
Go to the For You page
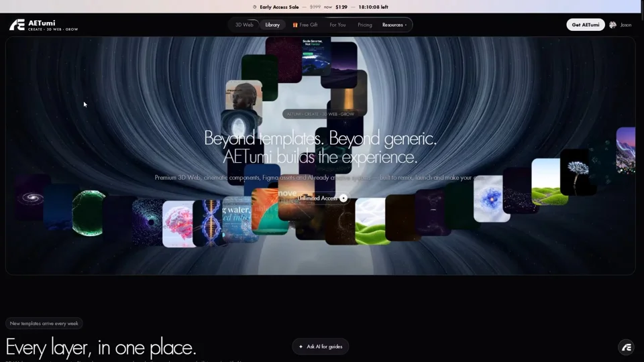337,25
